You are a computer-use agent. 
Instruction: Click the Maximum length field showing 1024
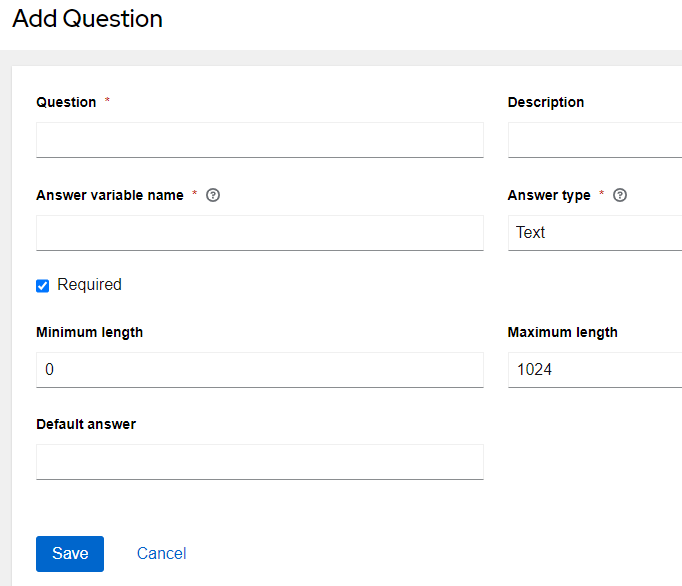tap(594, 370)
